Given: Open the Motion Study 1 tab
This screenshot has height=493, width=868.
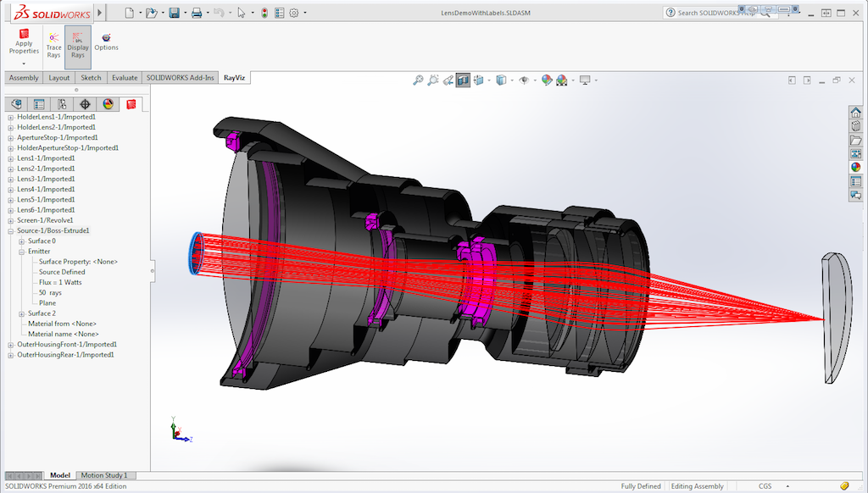Looking at the screenshot, I should tap(104, 475).
